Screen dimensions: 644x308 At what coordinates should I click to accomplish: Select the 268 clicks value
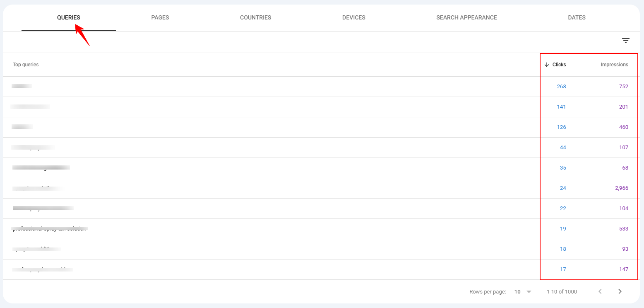point(561,87)
